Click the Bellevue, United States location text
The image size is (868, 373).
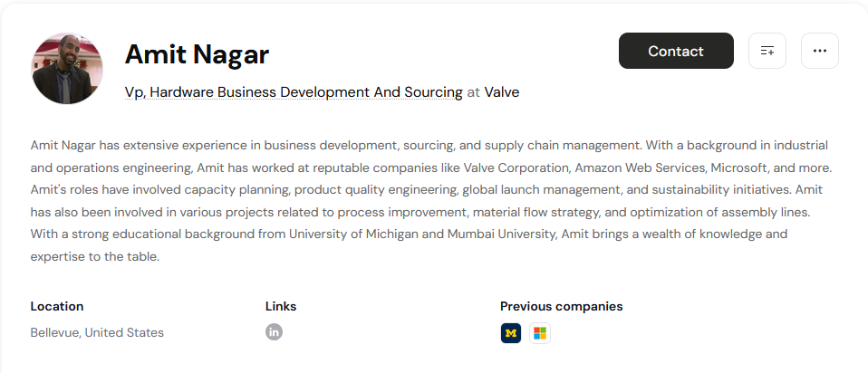point(97,332)
